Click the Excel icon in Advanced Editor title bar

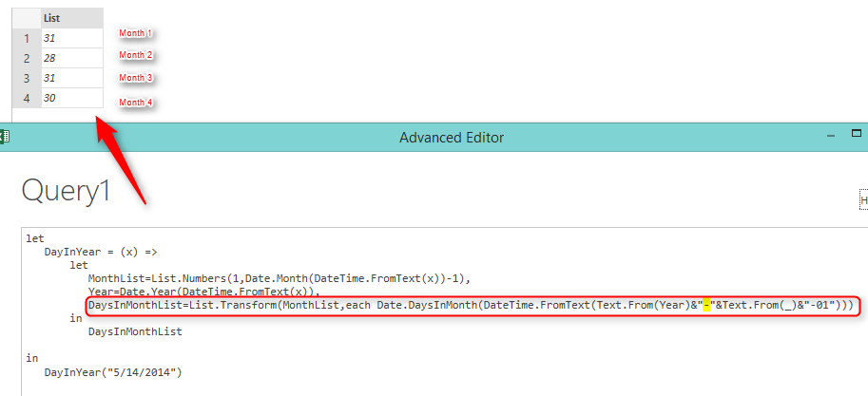tap(4, 137)
